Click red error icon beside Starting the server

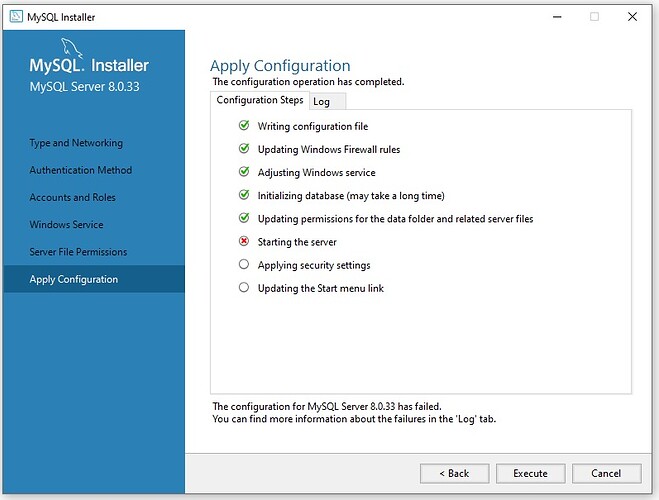pyautogui.click(x=244, y=241)
